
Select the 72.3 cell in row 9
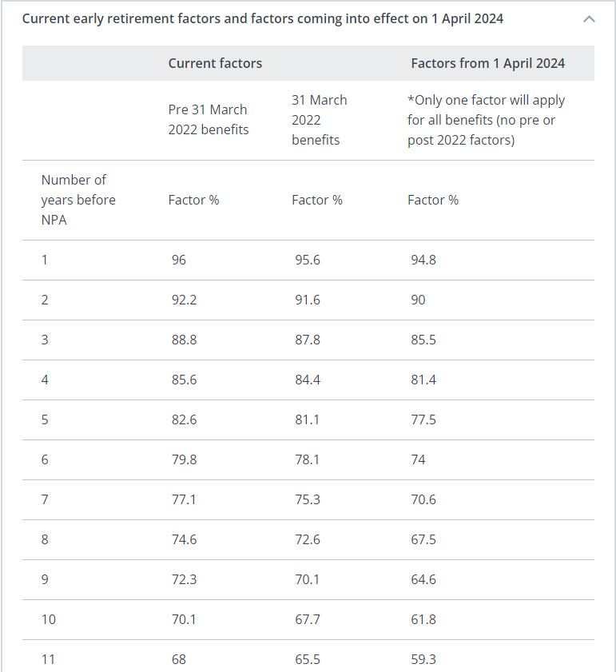(x=185, y=579)
